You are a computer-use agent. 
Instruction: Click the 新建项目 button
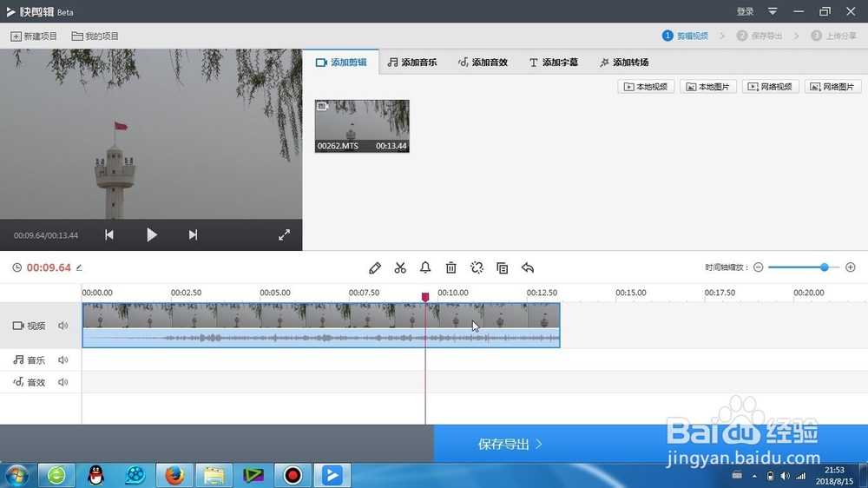pyautogui.click(x=34, y=36)
